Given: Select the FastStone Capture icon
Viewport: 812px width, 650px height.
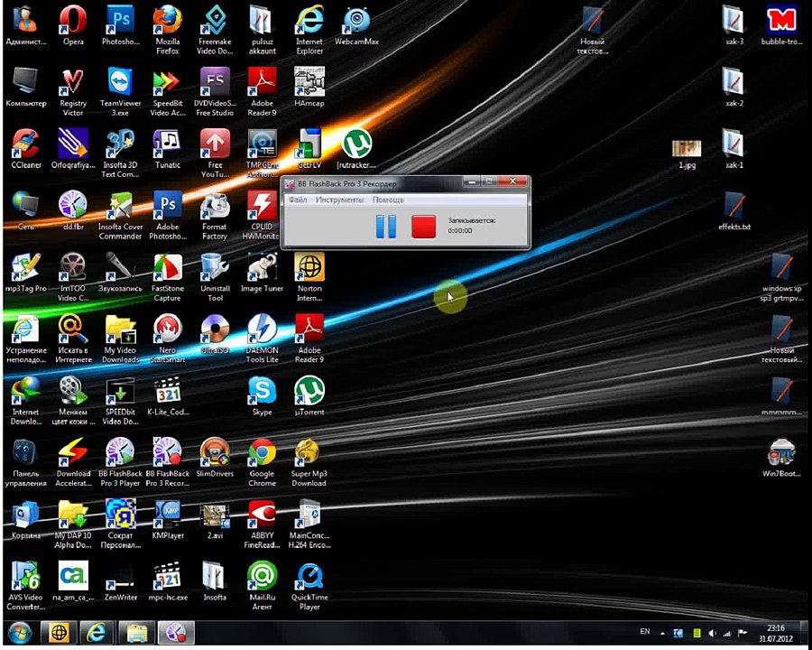Looking at the screenshot, I should (167, 277).
